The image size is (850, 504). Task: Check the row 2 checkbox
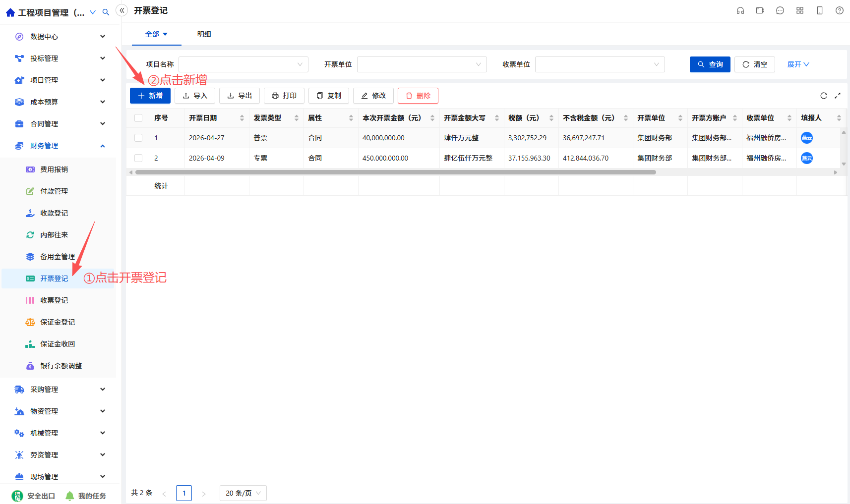click(x=138, y=158)
